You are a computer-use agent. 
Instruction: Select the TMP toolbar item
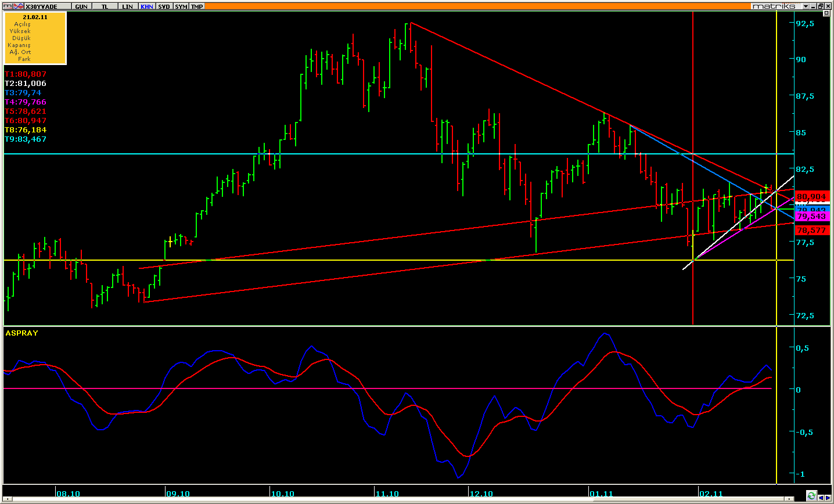(x=197, y=6)
